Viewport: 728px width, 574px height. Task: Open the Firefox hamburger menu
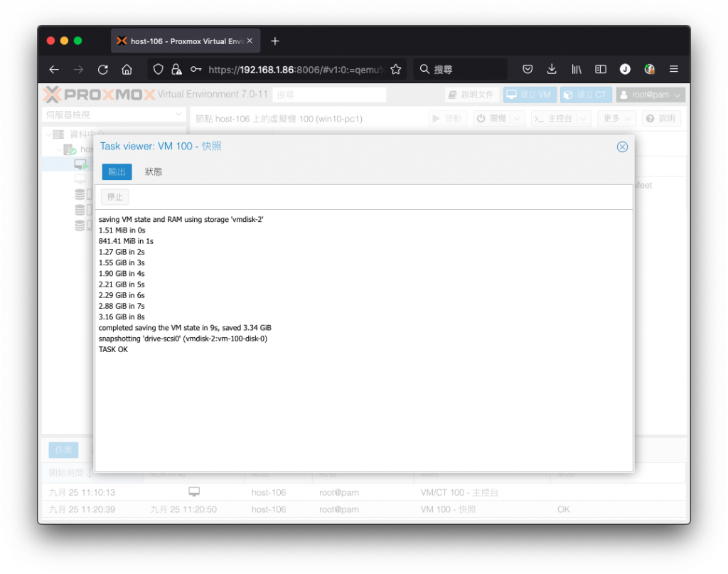[x=674, y=70]
